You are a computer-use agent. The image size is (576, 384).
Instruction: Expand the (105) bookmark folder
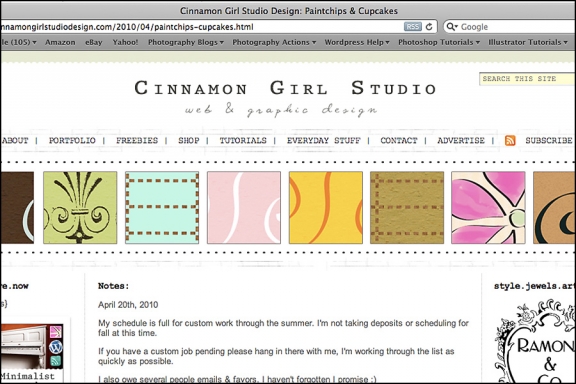coord(18,42)
